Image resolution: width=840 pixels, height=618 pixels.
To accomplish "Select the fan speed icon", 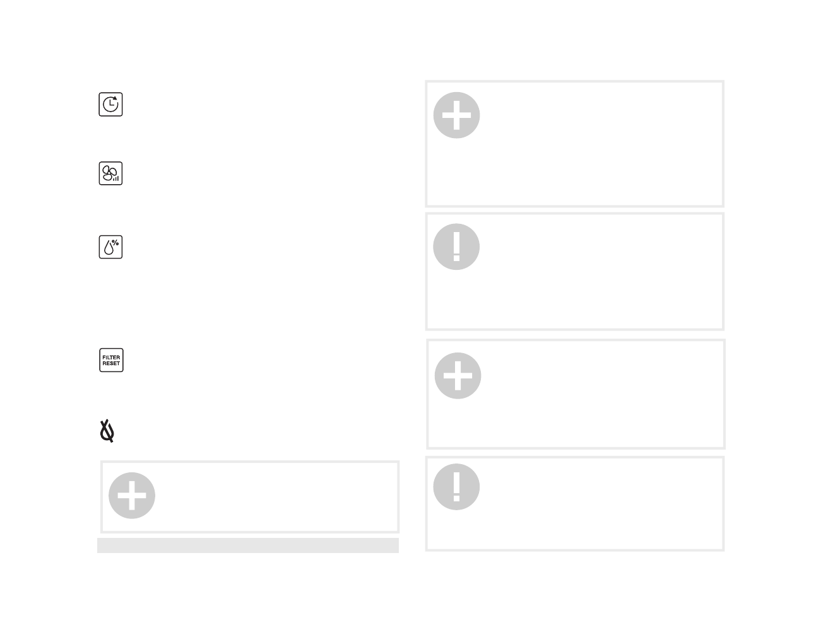I will tap(110, 173).
